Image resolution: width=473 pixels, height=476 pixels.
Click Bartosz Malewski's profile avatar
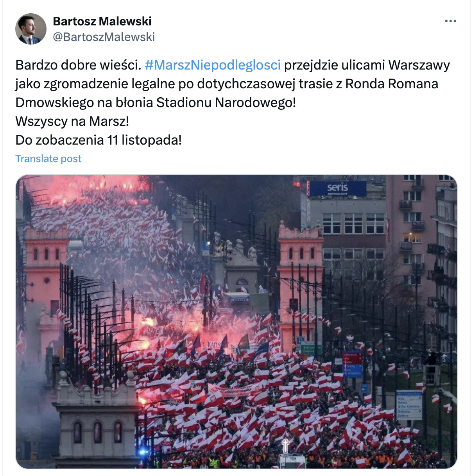31,29
